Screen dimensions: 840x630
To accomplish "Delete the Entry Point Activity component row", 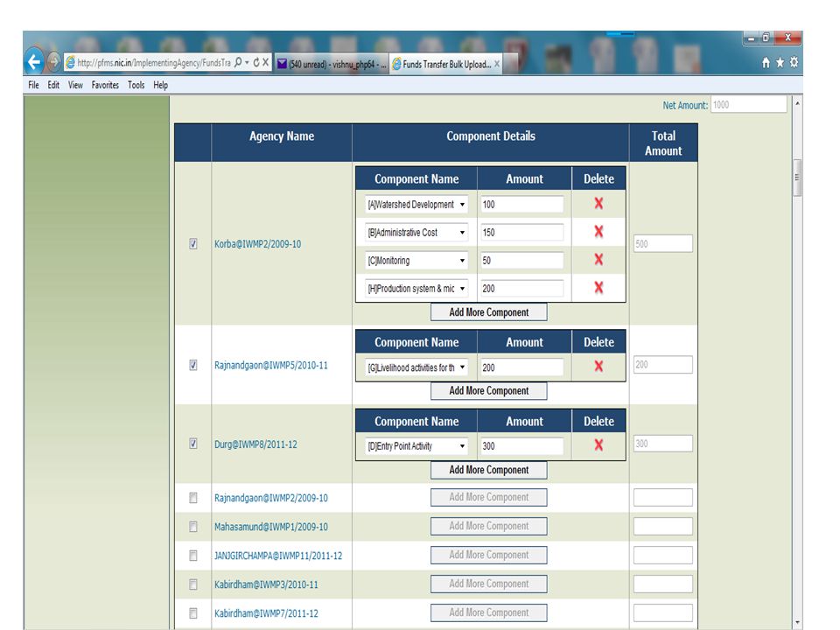I will (x=598, y=445).
